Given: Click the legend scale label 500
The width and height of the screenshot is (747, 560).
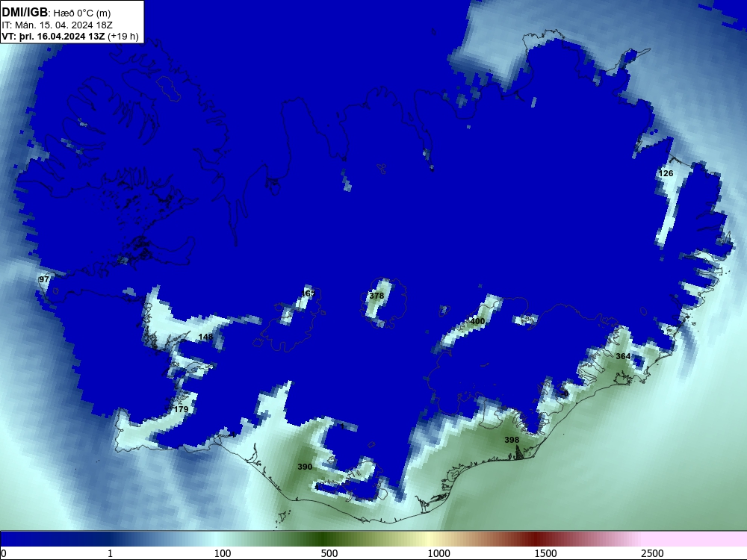Looking at the screenshot, I should (329, 553).
